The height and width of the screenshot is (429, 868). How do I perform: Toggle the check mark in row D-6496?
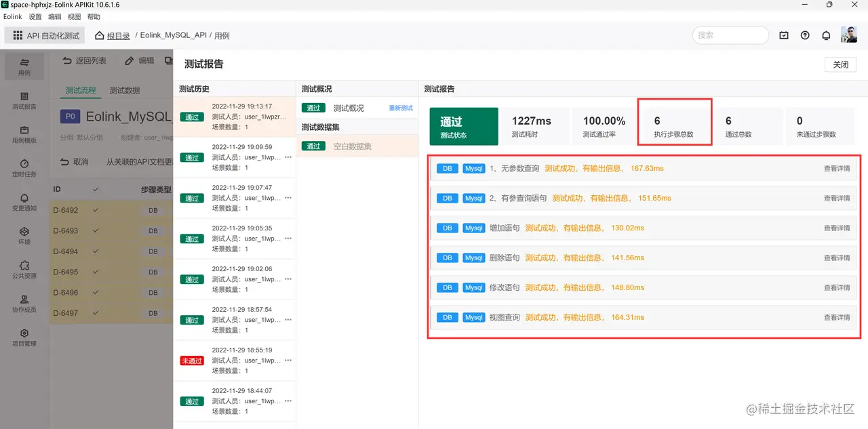click(x=96, y=293)
